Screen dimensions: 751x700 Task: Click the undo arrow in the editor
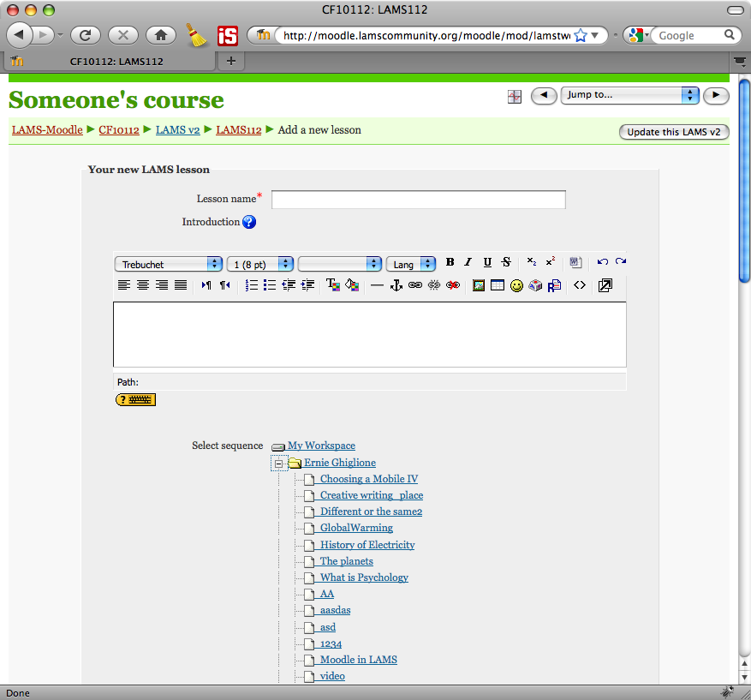pyautogui.click(x=602, y=263)
